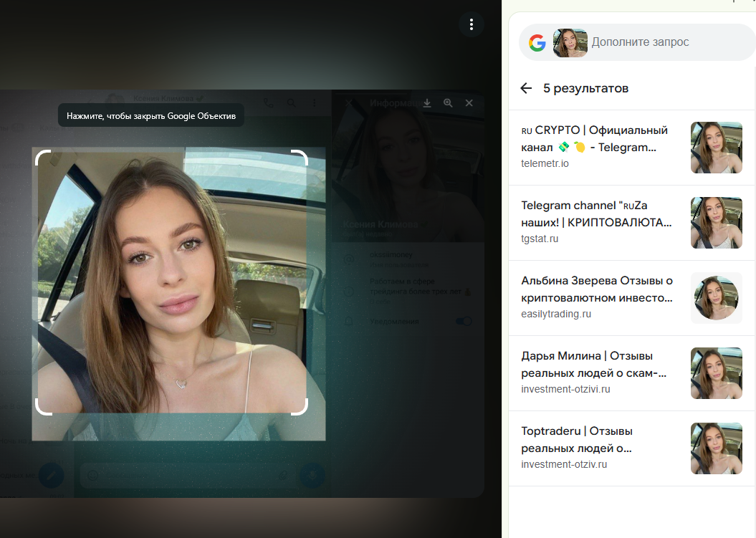756x538 pixels.
Task: Open the three-dot Lens options menu
Action: tap(471, 24)
